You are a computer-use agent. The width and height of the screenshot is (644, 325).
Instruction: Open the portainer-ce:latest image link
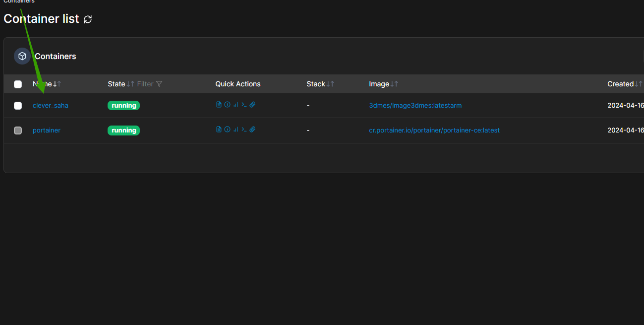coord(434,130)
